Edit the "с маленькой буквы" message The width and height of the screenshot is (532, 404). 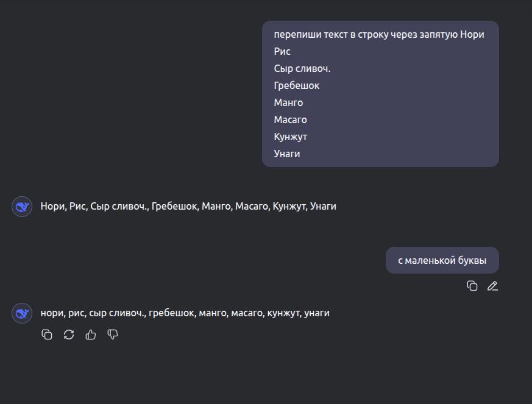tap(492, 286)
